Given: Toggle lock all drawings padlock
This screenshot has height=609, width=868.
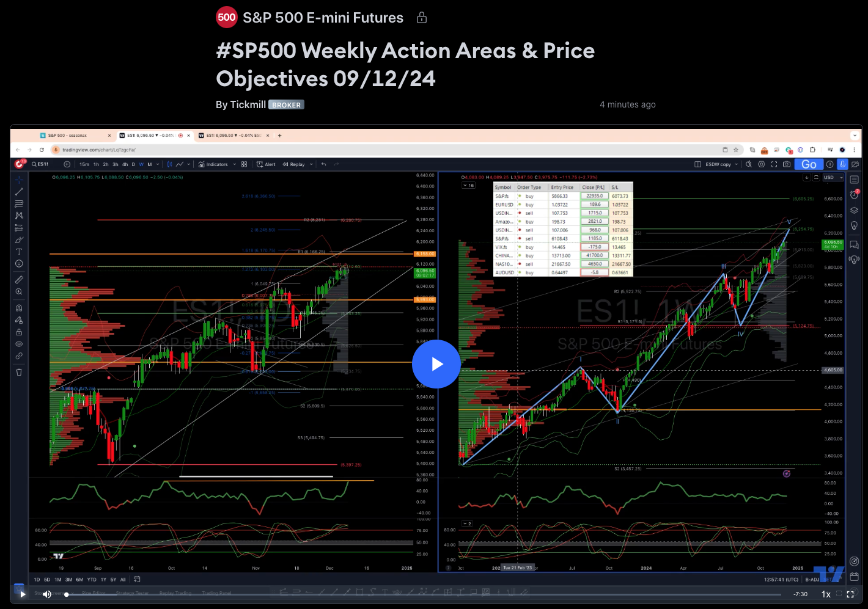Looking at the screenshot, I should [x=19, y=332].
